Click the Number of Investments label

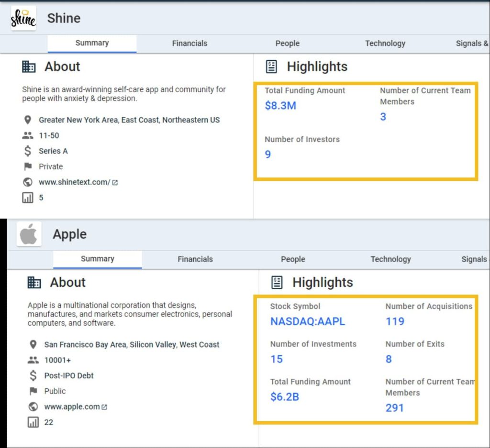pos(313,344)
